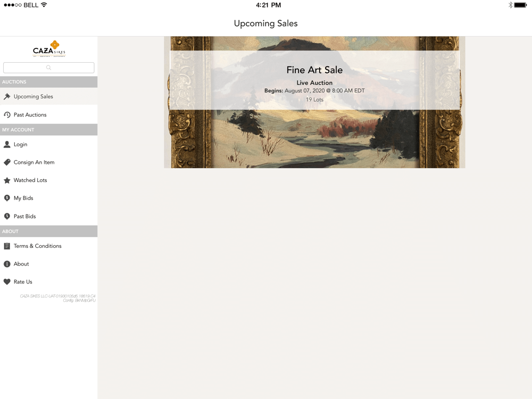Viewport: 532px width, 399px height.
Task: Open the Login page
Action: coord(48,145)
